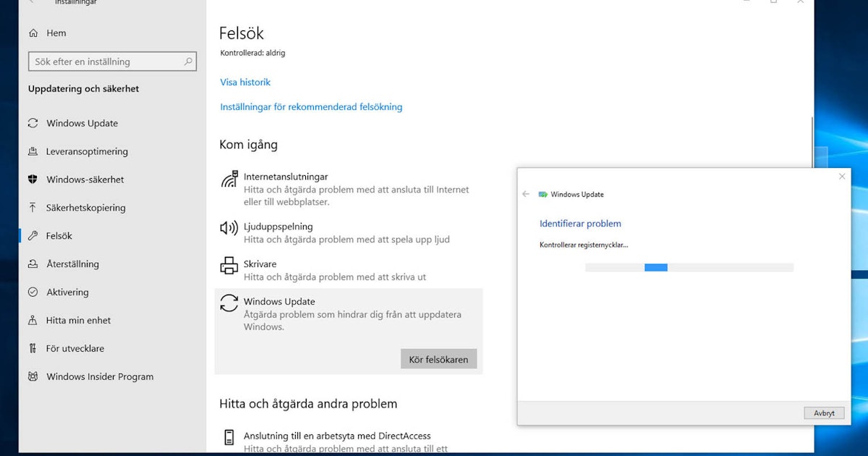
Task: Open the Visa historik link
Action: [244, 82]
